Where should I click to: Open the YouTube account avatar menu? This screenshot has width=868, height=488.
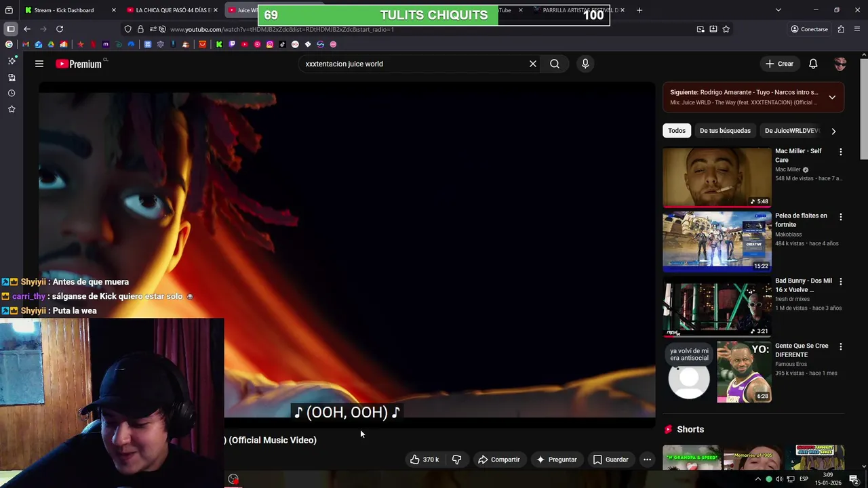840,64
